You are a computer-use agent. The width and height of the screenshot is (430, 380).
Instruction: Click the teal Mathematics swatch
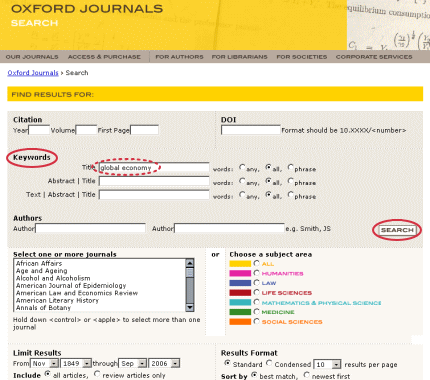pos(240,303)
